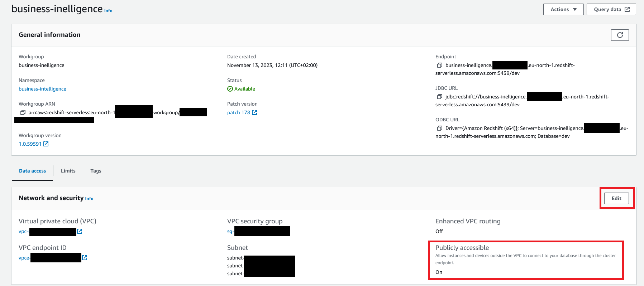Open the vpce- endpoint ID link
This screenshot has height=286, width=644.
coord(24,258)
